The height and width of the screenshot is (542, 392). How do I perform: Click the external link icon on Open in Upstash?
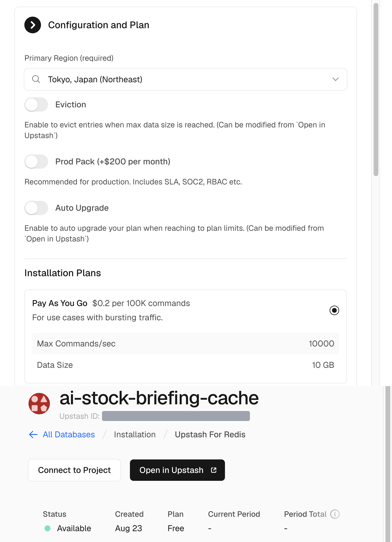[214, 470]
